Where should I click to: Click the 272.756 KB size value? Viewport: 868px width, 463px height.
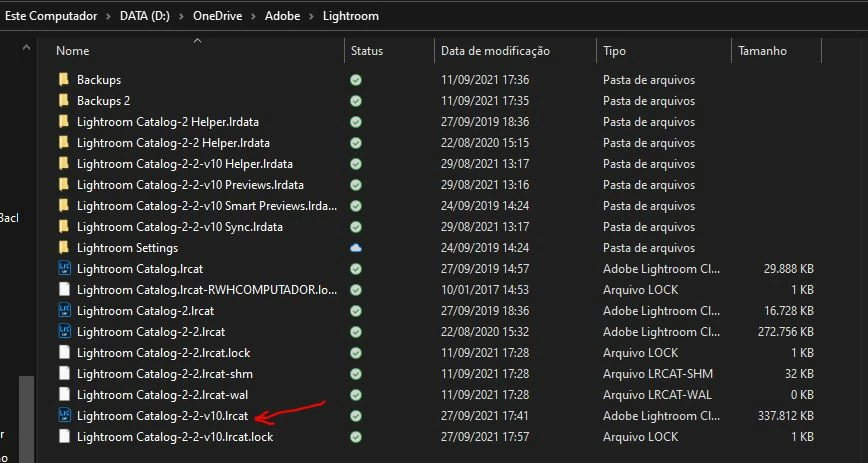786,332
